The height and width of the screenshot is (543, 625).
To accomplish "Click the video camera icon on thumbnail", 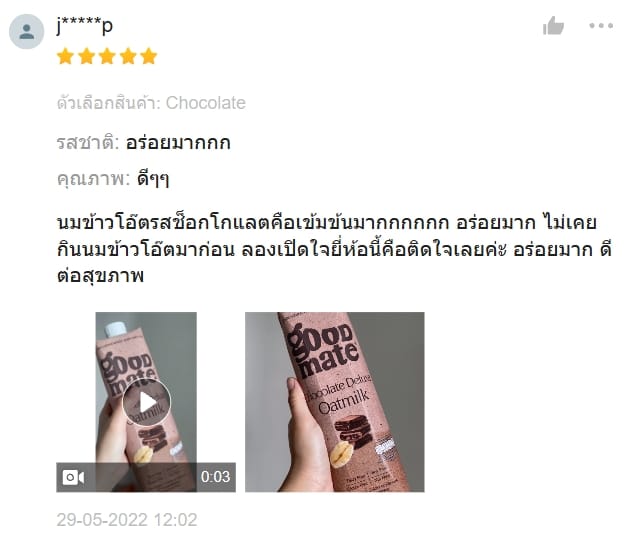I will (x=73, y=477).
